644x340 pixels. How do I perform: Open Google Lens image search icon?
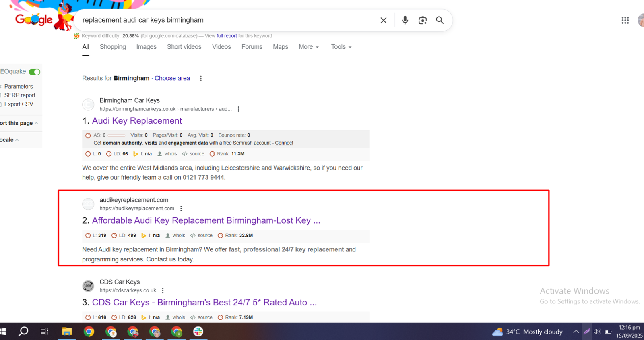click(422, 20)
